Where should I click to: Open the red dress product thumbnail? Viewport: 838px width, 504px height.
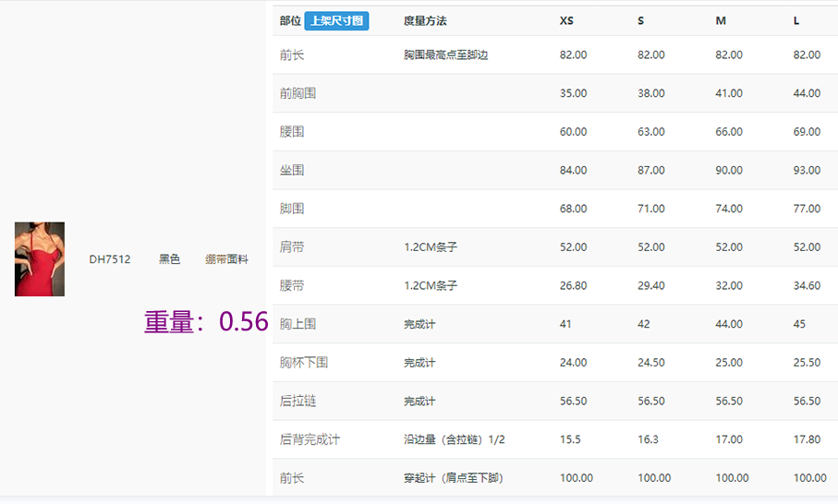pyautogui.click(x=40, y=259)
